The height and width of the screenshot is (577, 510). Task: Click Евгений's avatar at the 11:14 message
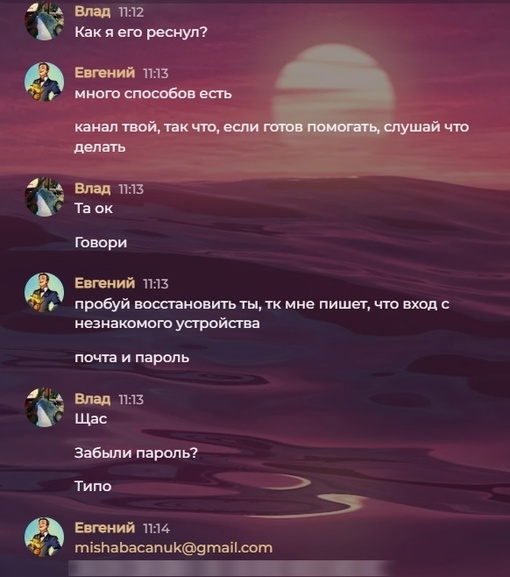(44, 537)
